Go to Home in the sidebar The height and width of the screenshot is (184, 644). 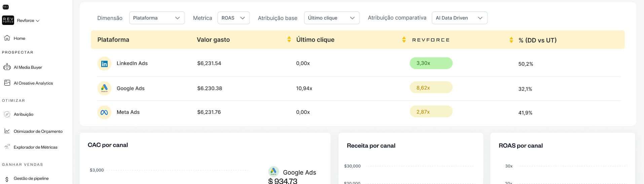(20, 38)
